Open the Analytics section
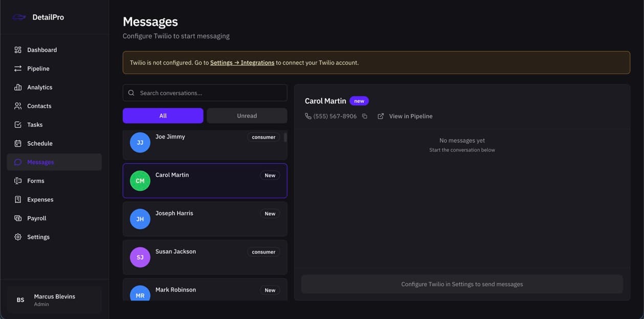 [17, 87]
